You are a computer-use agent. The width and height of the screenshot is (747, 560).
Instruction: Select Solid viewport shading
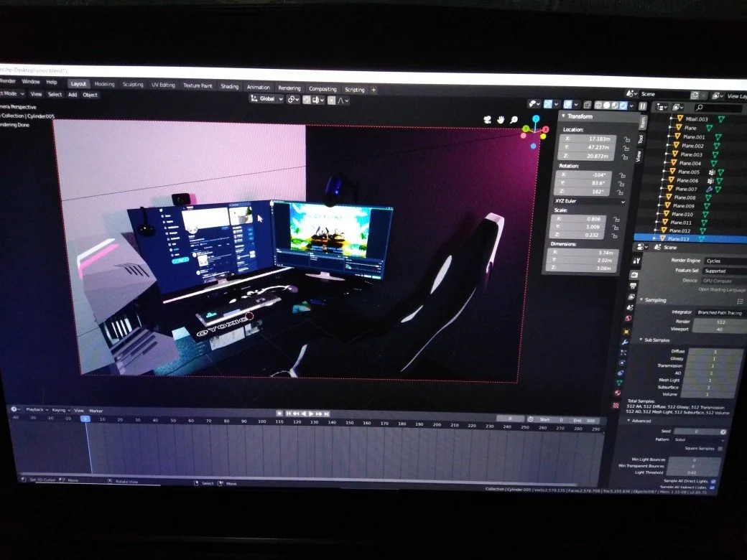tap(606, 106)
